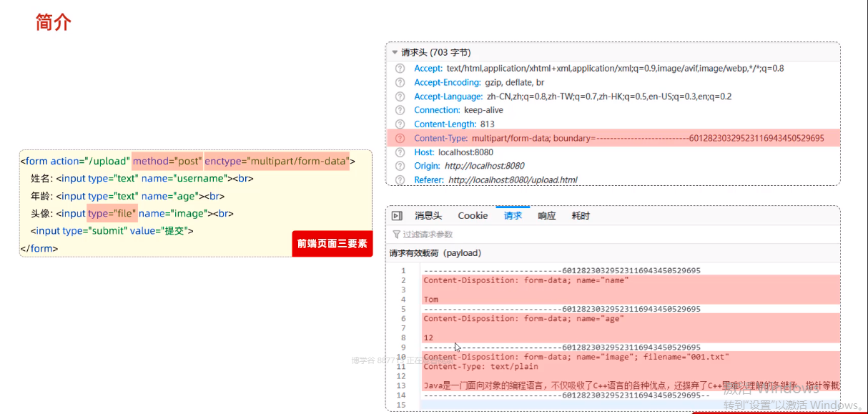This screenshot has height=414, width=868.
Task: Click the Accept header name
Action: [x=428, y=69]
